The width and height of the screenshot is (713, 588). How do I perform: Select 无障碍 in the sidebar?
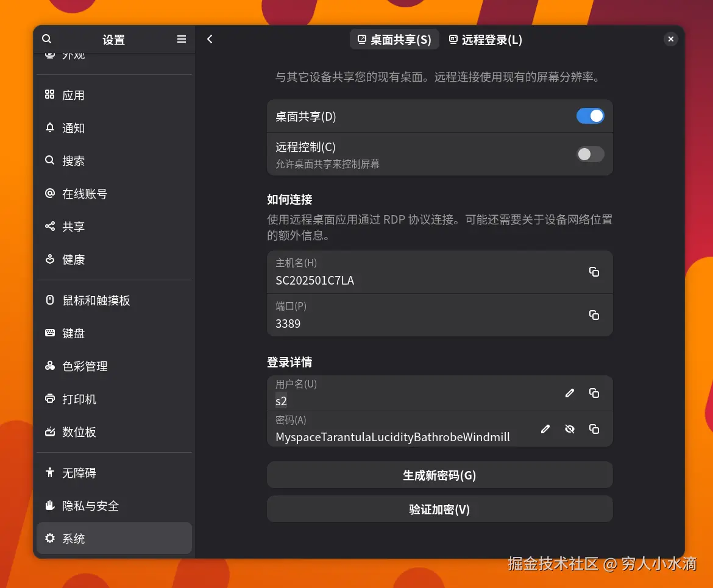[114, 473]
